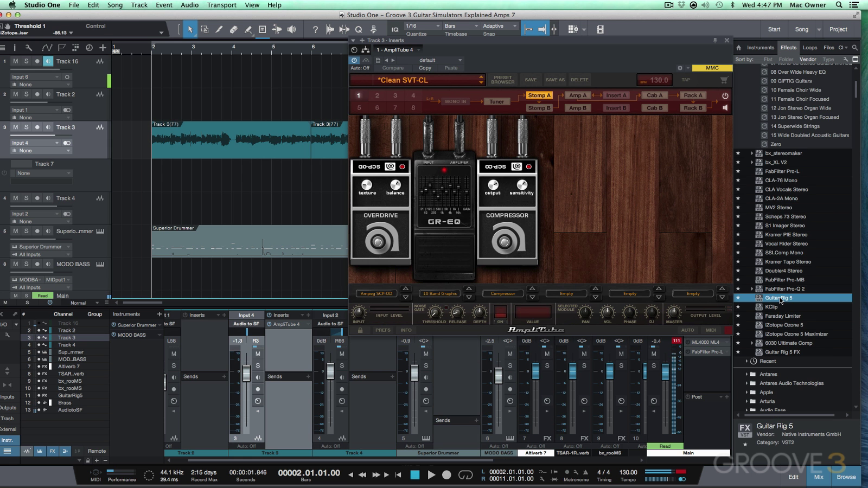Viewport: 868px width, 488px height.
Task: Switch to the Amp A module
Action: [577, 95]
